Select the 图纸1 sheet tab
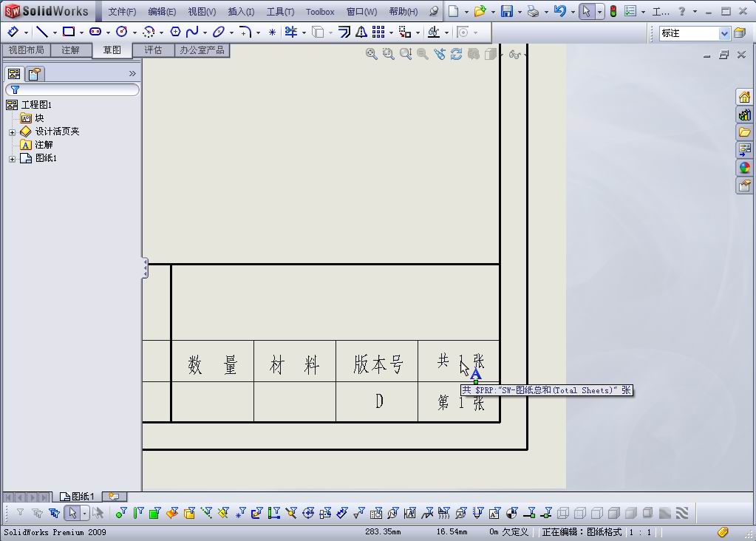Screen dimensions: 756x541 tap(77, 497)
